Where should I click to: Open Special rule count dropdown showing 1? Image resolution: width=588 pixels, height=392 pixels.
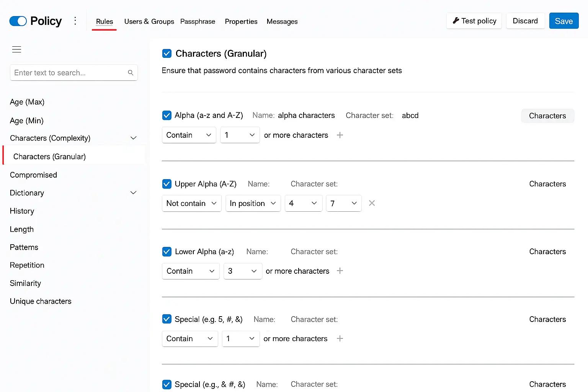241,339
